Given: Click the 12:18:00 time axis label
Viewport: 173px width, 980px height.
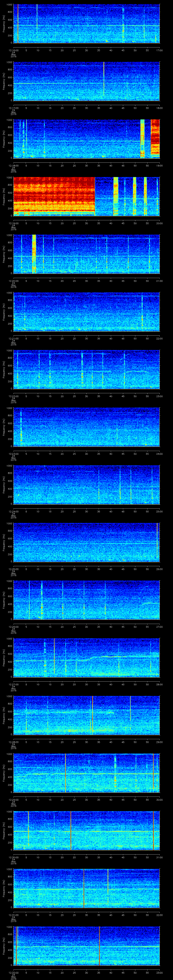Looking at the screenshot, I should [14, 166].
